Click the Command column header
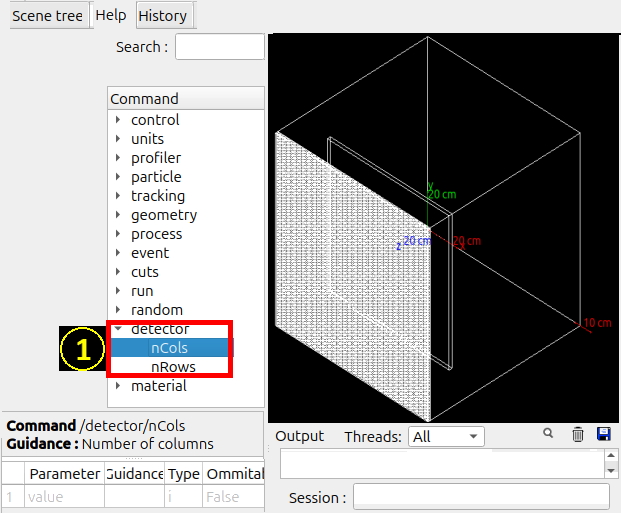This screenshot has height=513, width=621. click(x=186, y=99)
